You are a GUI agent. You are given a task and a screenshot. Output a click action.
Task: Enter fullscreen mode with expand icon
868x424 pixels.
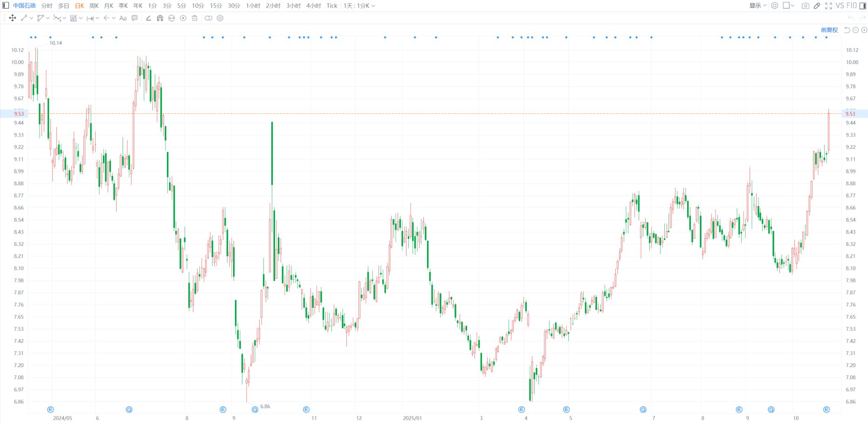pyautogui.click(x=828, y=6)
